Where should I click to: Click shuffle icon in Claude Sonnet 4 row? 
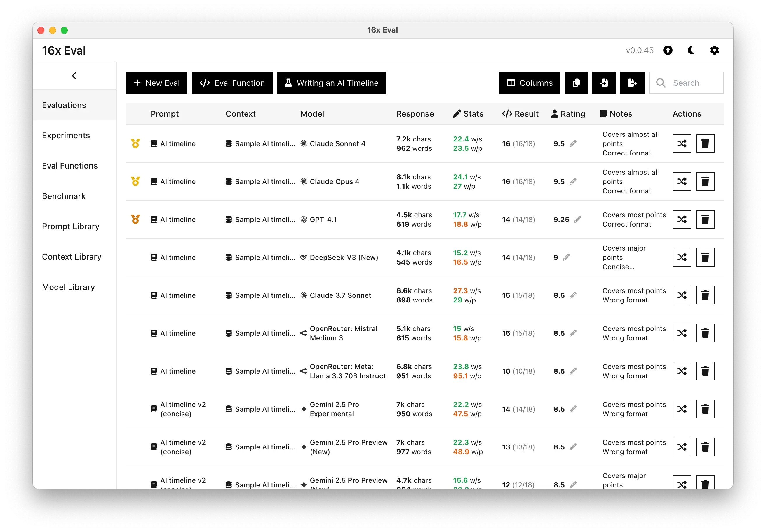point(682,144)
